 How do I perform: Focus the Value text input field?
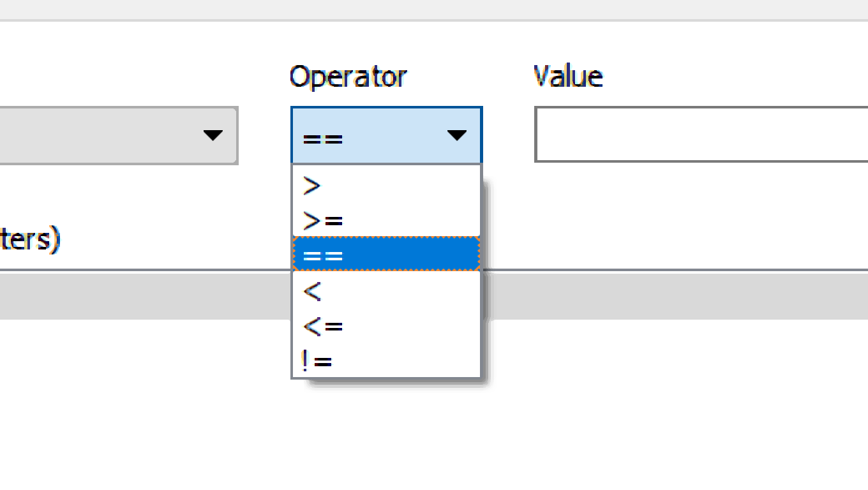701,135
